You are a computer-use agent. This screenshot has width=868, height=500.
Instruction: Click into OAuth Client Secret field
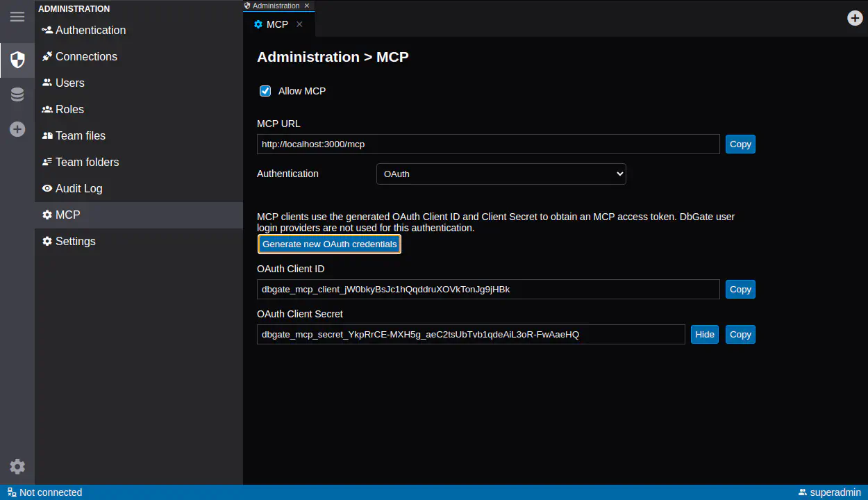(x=471, y=334)
